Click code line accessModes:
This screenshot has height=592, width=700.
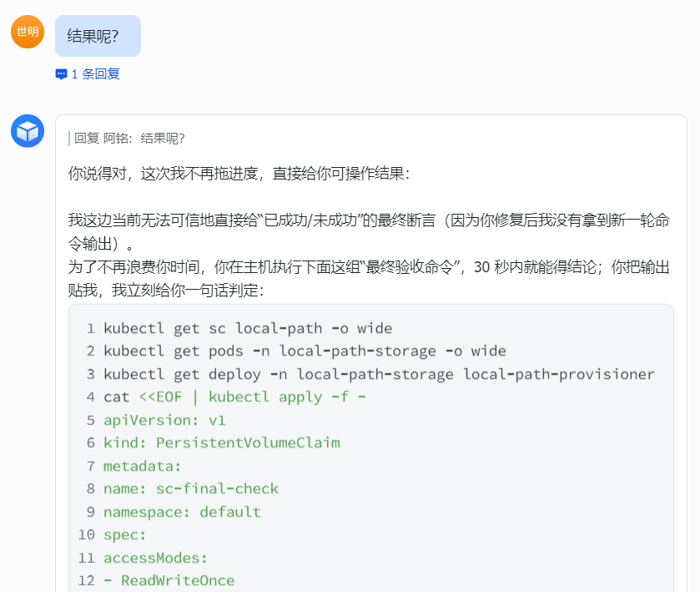[155, 558]
